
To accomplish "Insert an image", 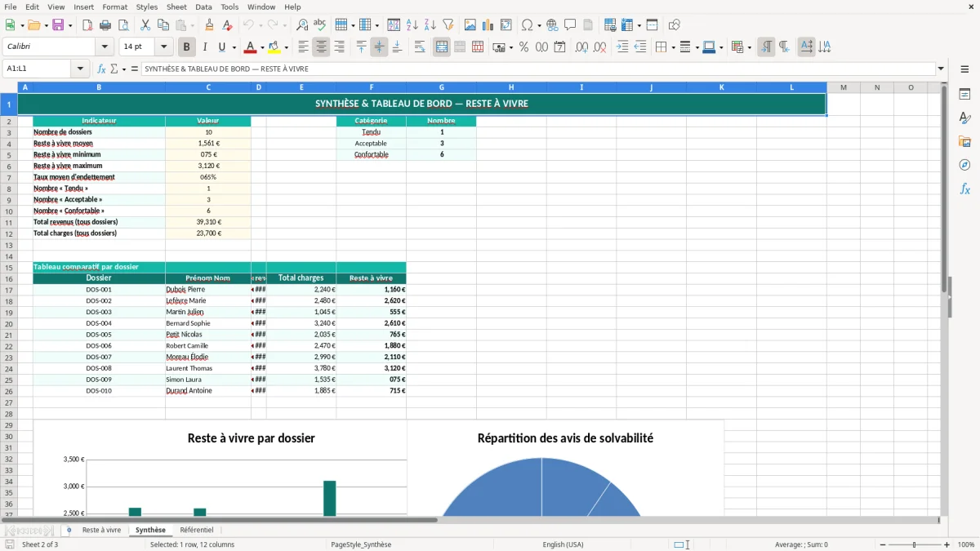I will 470,25.
